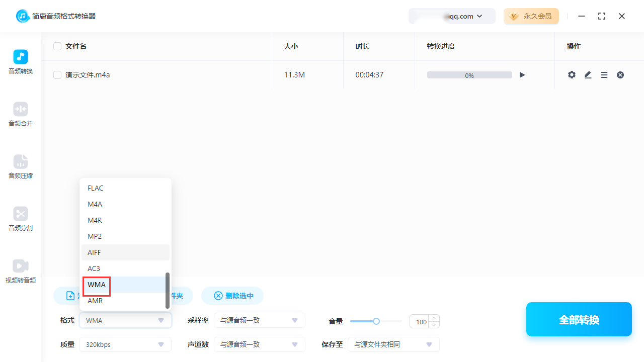Screen dimensions: 644x362
Task: Open the 采样率 sample rate dropdown
Action: (x=260, y=320)
